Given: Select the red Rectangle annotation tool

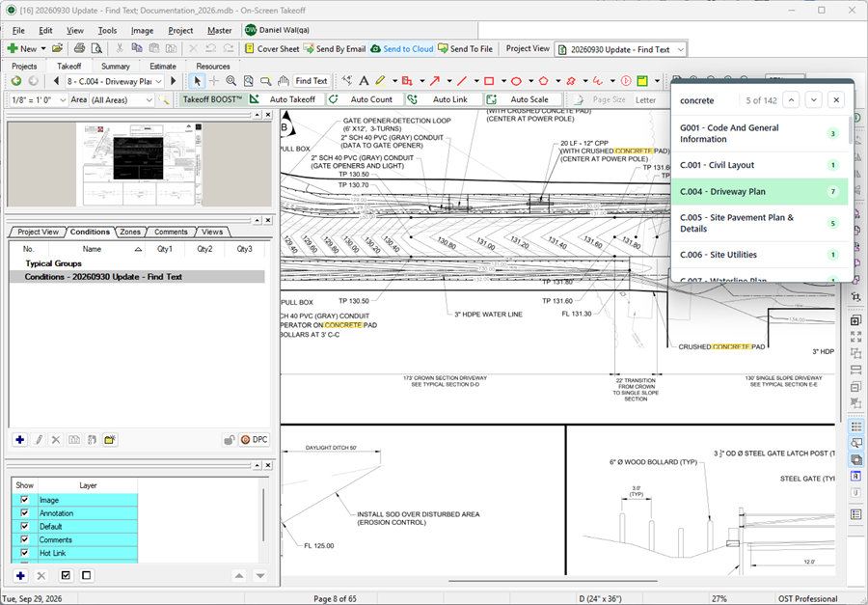Looking at the screenshot, I should coord(489,81).
